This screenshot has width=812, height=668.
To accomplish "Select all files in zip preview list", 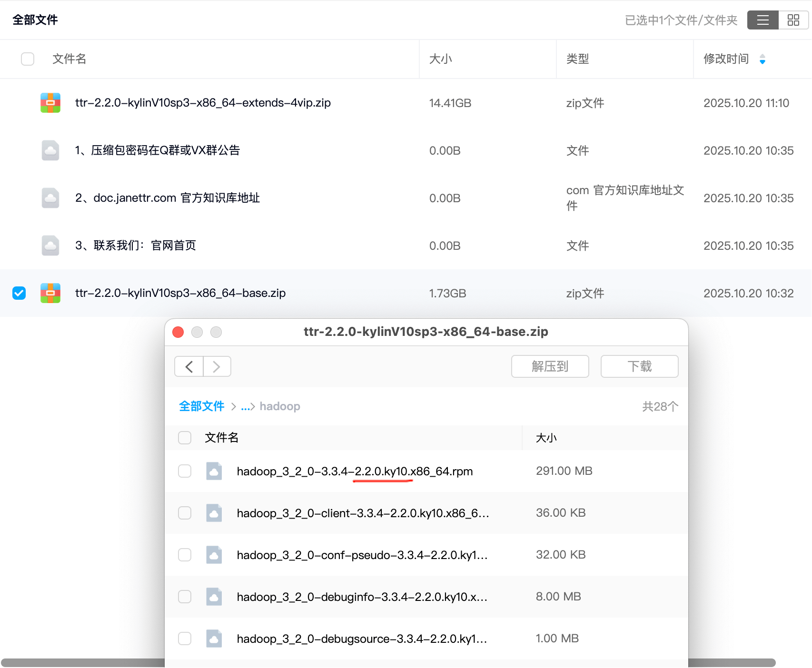I will point(185,438).
